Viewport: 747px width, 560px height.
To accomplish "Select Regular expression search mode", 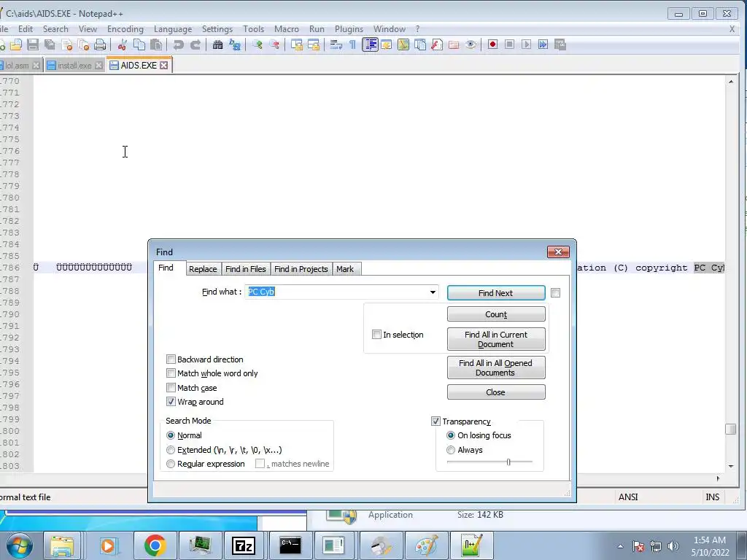I will (x=171, y=463).
